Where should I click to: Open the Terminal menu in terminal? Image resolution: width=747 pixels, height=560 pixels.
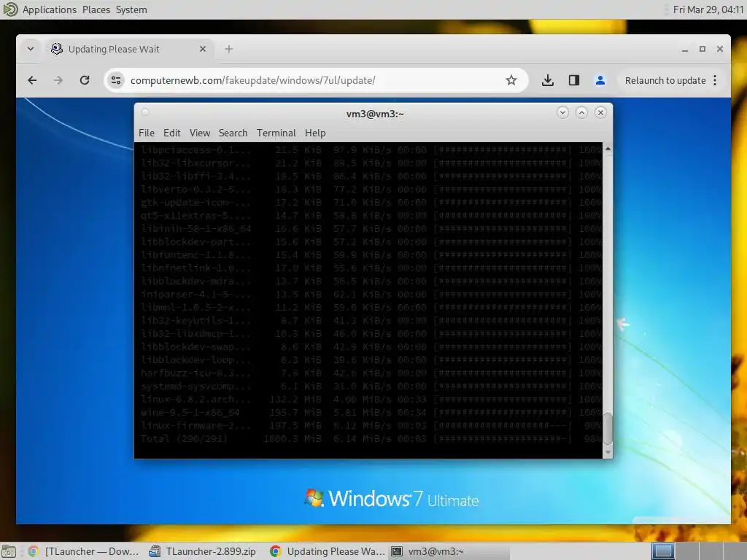276,133
